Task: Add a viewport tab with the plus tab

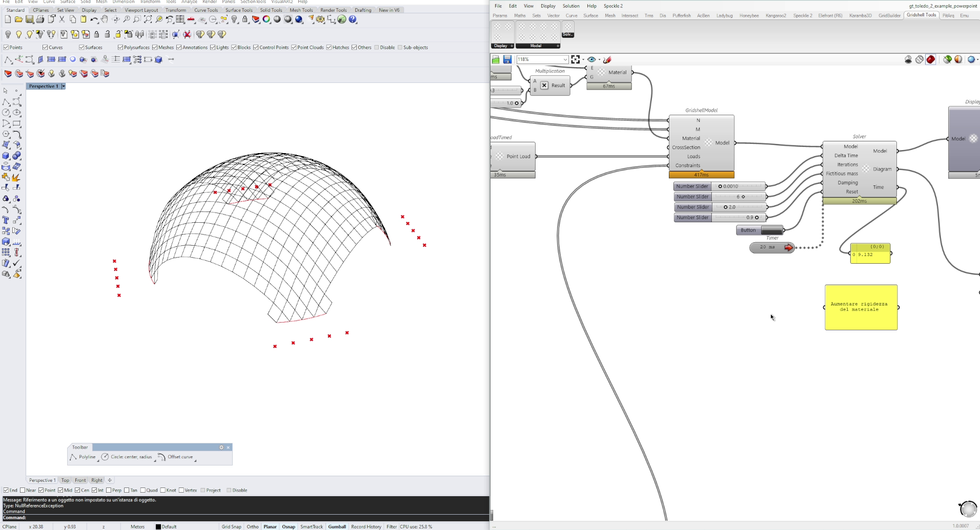Action: (110, 480)
